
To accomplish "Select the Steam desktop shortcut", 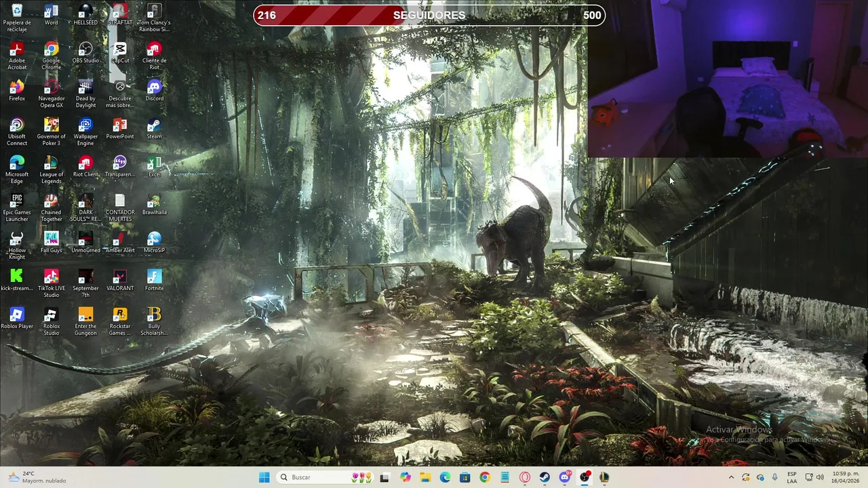I will [x=154, y=129].
